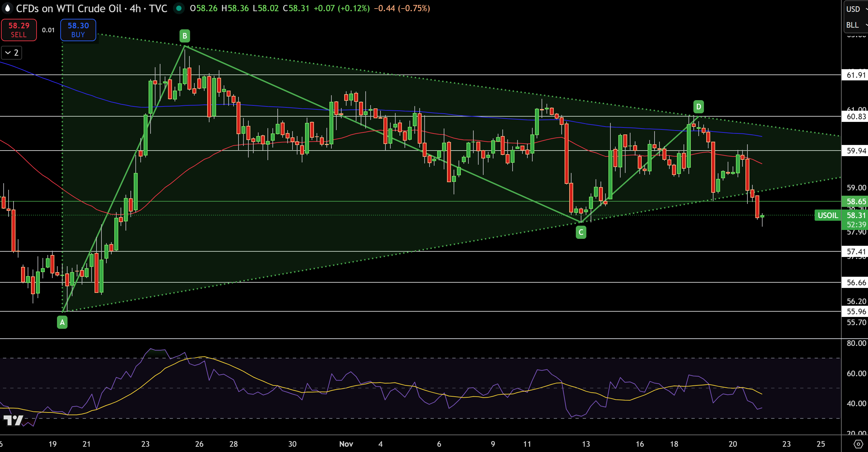Click the BUY button at 58.30

coord(78,30)
